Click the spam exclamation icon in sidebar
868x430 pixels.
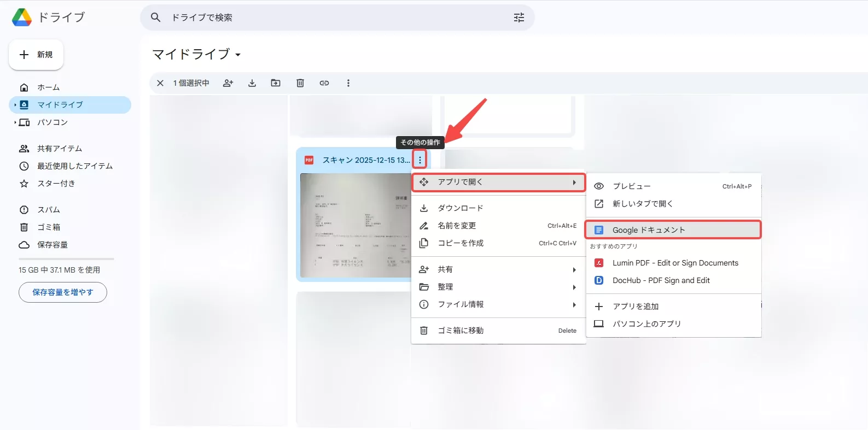click(x=24, y=210)
